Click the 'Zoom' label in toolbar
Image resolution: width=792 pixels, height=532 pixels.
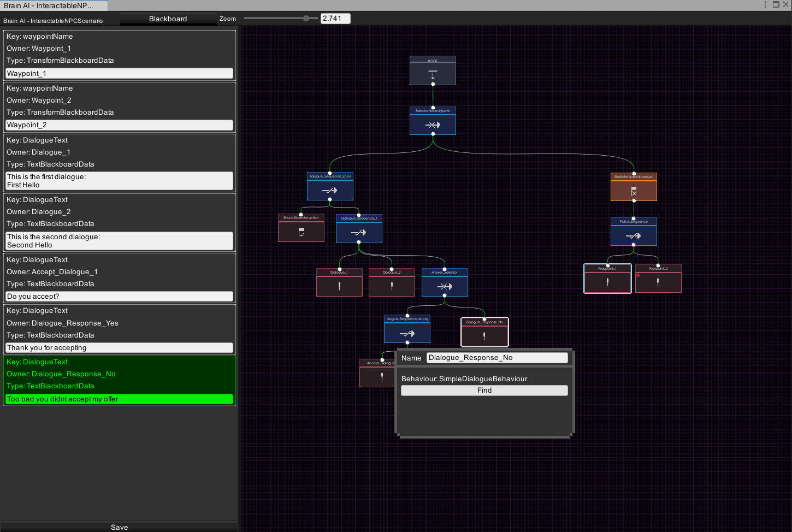(x=228, y=19)
